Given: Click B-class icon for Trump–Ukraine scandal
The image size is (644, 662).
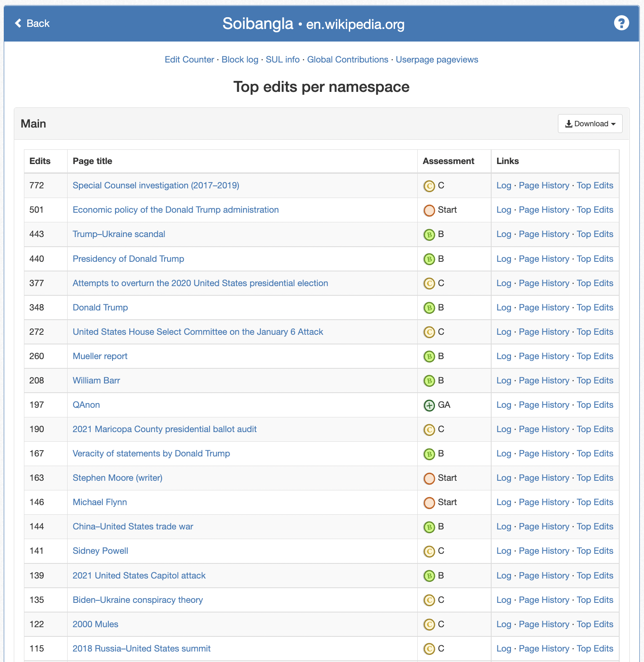Looking at the screenshot, I should (x=429, y=235).
